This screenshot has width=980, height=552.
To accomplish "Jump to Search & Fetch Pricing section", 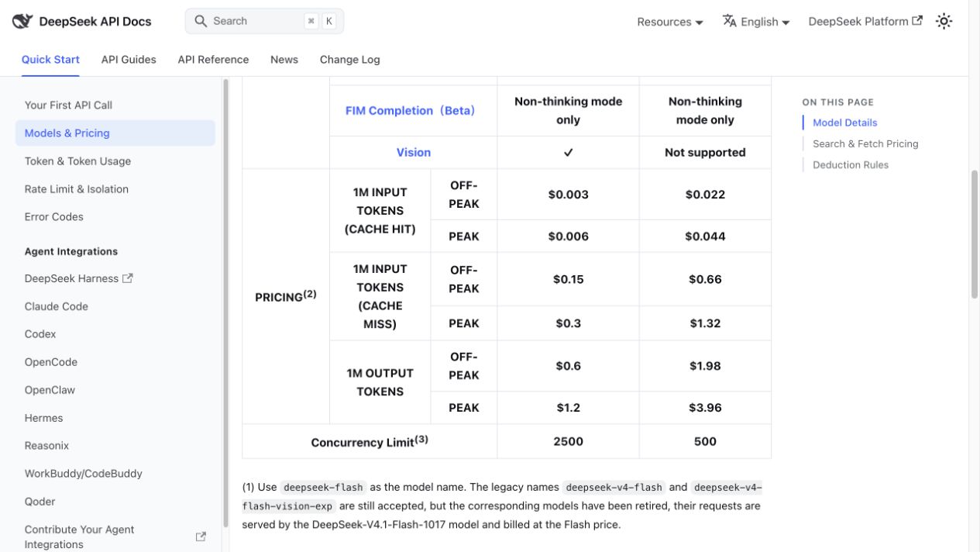I will (x=865, y=143).
